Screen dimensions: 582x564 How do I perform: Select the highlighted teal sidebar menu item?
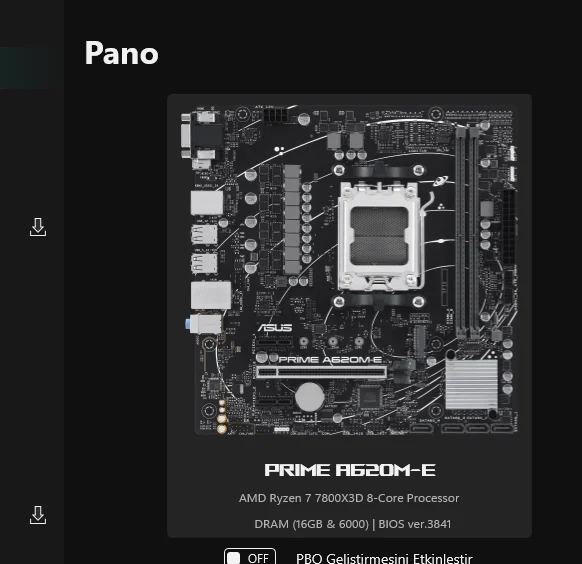[24, 68]
